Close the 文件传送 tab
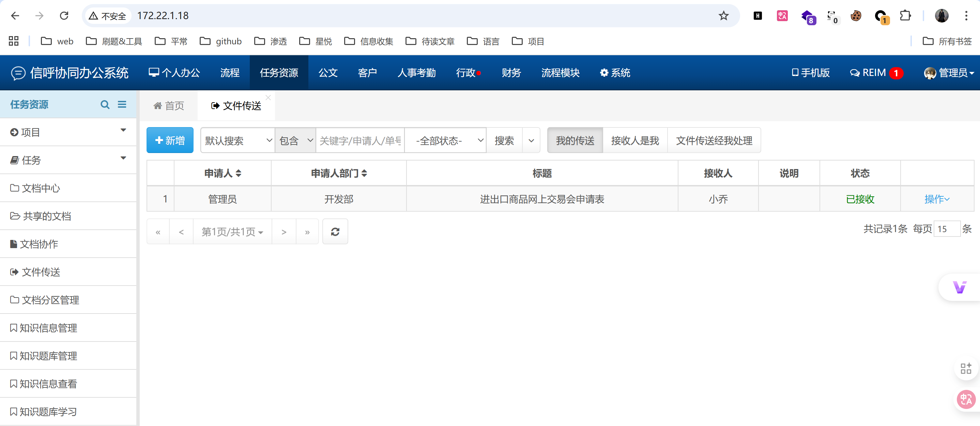Viewport: 980px width, 426px height. pos(268,98)
